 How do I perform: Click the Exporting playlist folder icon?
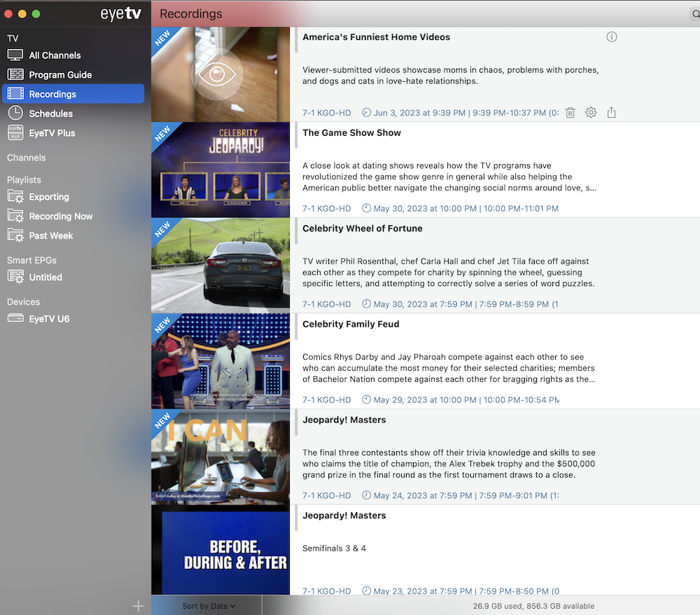(x=15, y=197)
